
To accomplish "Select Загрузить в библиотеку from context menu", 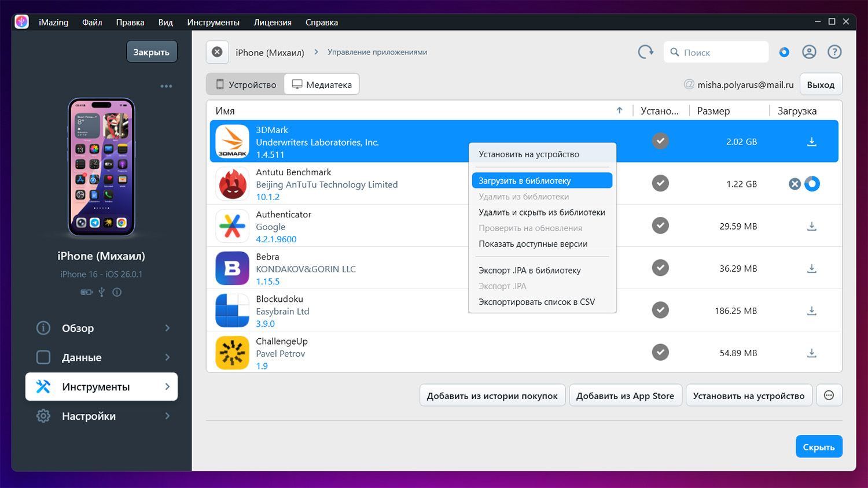I will point(542,180).
